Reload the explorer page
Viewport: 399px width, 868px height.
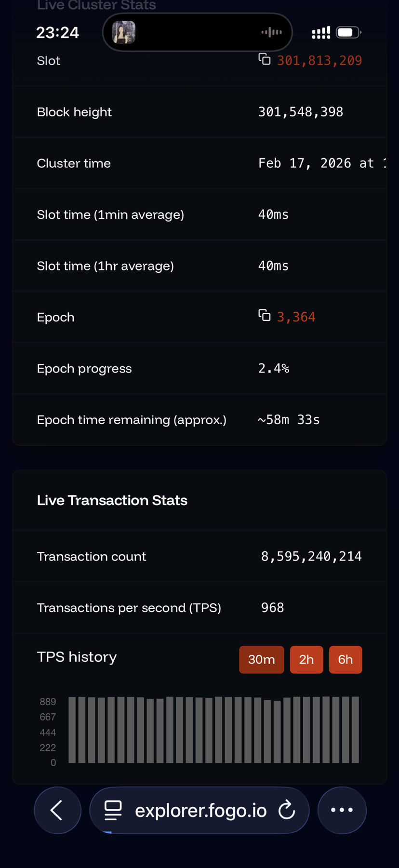point(287,810)
